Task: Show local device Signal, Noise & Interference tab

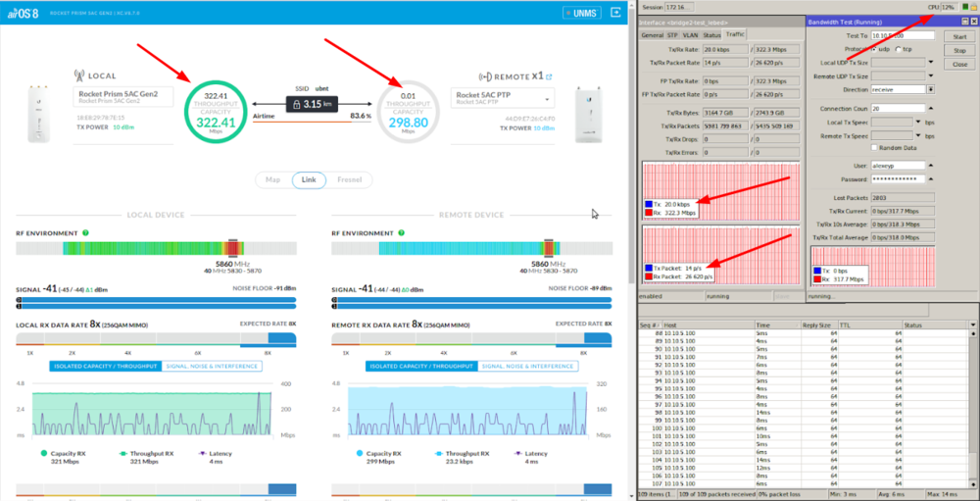Action: [x=212, y=366]
